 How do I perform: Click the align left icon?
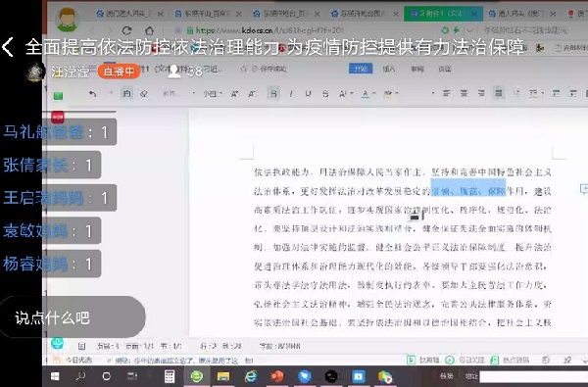[446, 93]
